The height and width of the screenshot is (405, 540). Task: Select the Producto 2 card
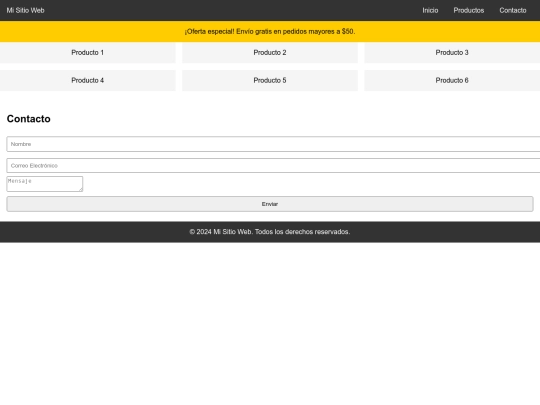(270, 52)
